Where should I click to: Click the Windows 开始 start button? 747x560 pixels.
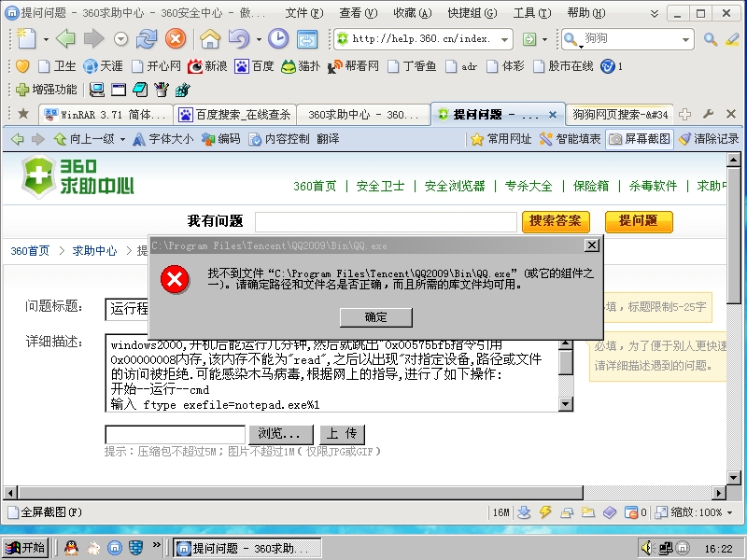click(x=25, y=548)
